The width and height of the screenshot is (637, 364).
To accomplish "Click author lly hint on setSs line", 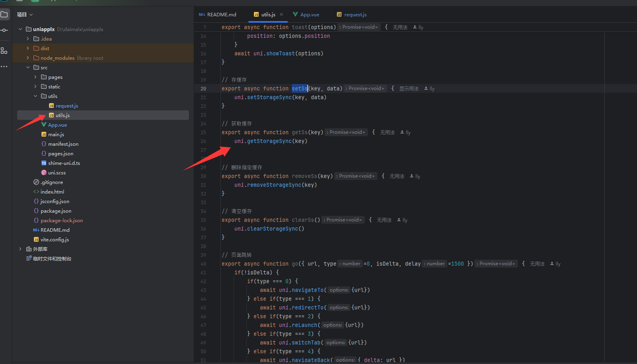I will click(429, 88).
